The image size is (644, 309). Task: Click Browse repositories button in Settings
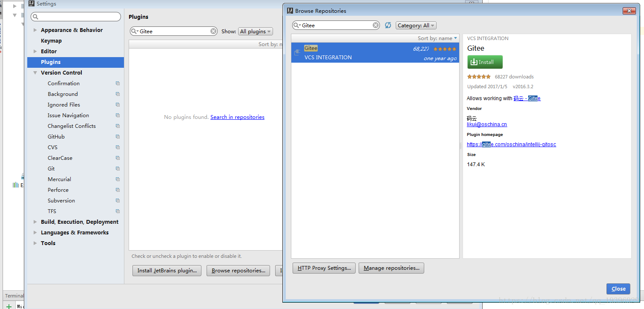coord(238,271)
